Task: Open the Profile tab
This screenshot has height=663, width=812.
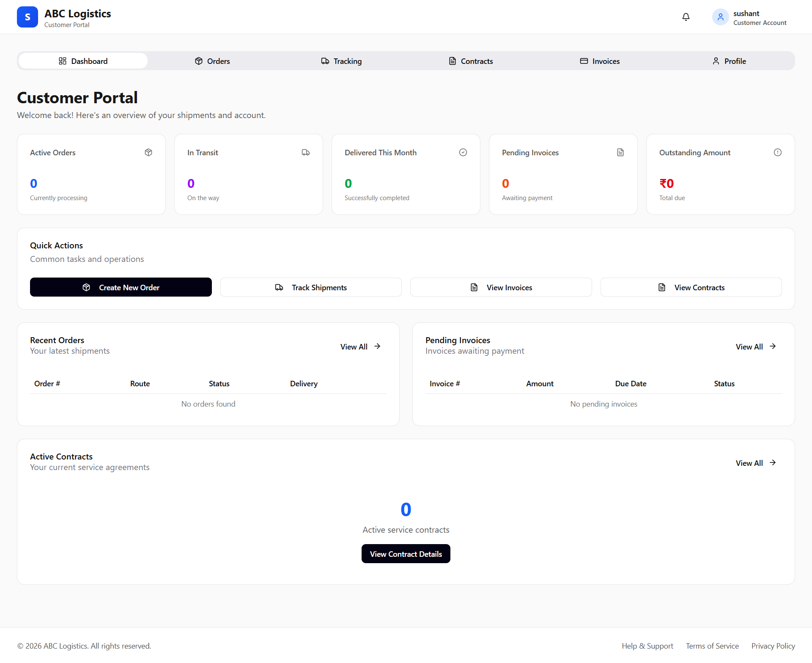Action: (x=729, y=61)
